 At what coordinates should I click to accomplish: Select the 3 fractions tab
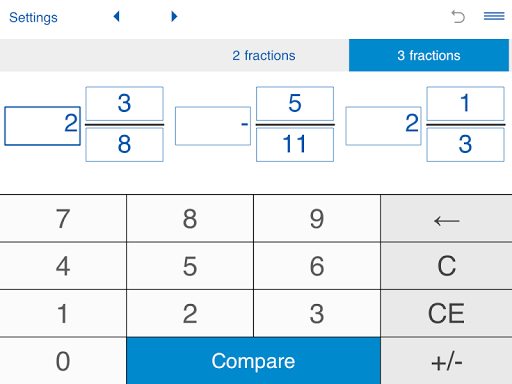(429, 55)
